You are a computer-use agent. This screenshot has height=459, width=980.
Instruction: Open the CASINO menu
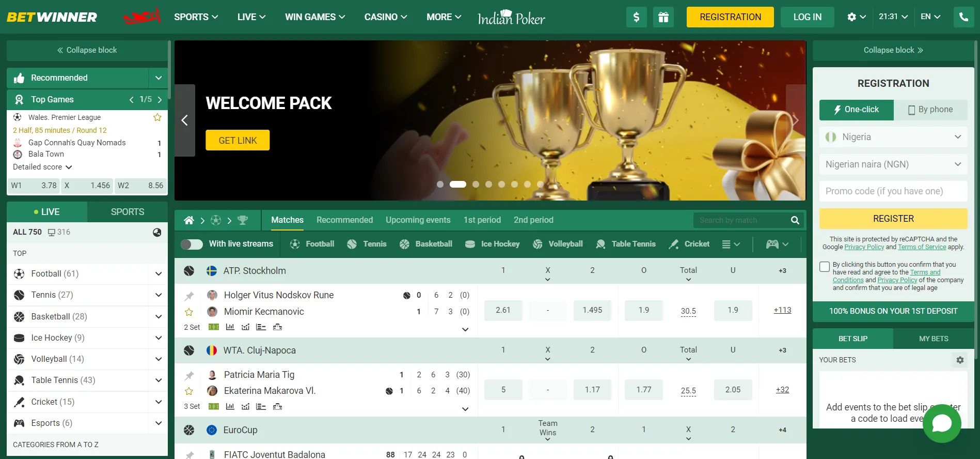[385, 17]
